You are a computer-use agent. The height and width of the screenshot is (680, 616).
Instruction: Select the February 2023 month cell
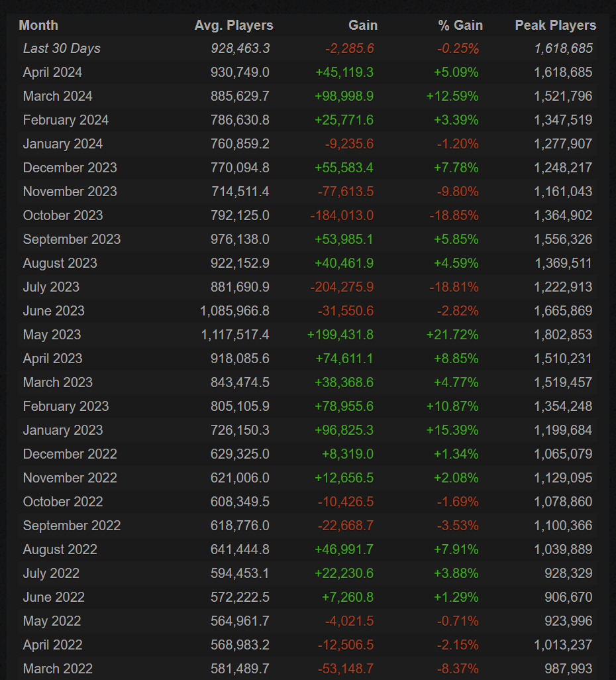click(66, 406)
